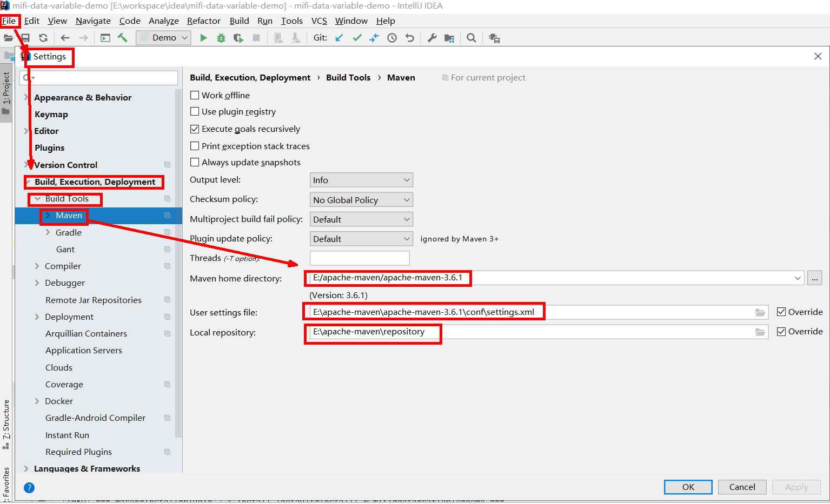This screenshot has height=504, width=830.
Task: Toggle Override for User settings file
Action: tap(781, 312)
